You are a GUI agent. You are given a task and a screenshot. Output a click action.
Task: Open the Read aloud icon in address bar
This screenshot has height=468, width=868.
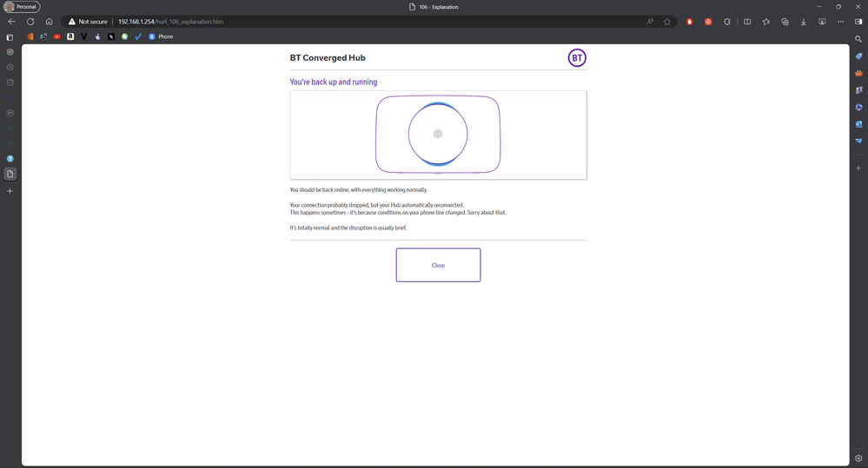click(651, 22)
